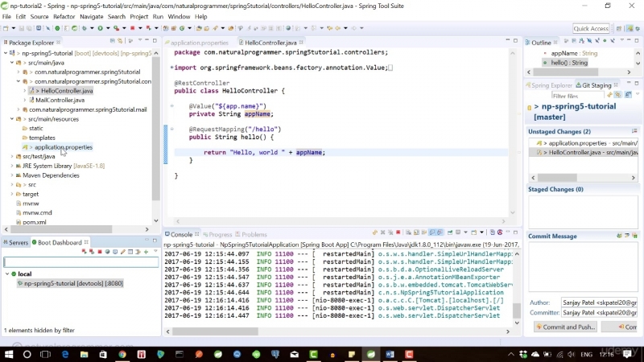
Task: Click the New file wizard icon in toolbar
Action: (x=6, y=28)
